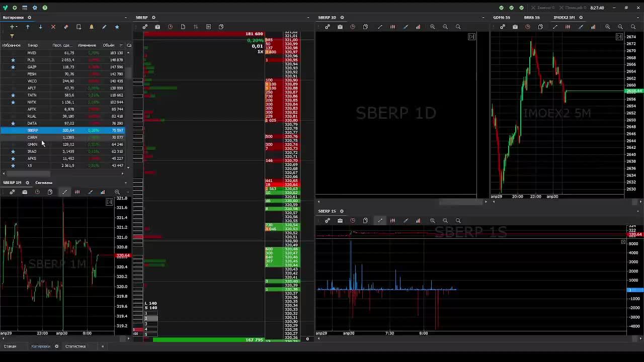Toggle favorite star for AFKS row
Screen dimensions: 644x362
pos(13,158)
